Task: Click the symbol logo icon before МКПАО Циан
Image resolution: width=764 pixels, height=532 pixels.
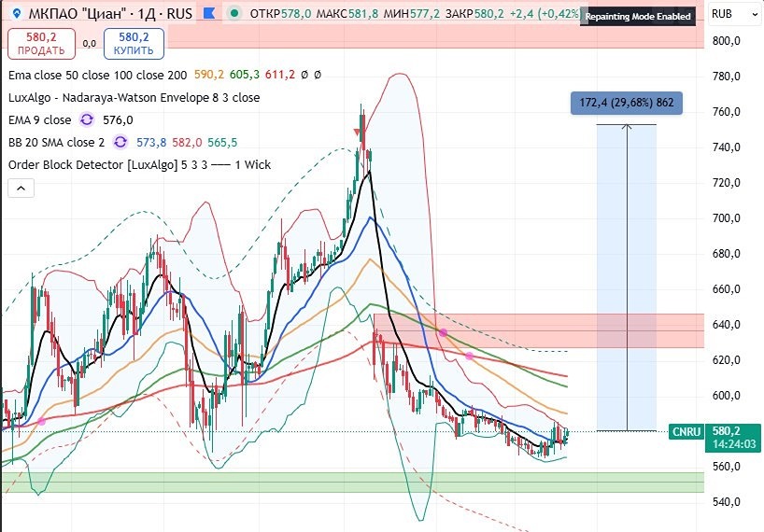Action: click(16, 14)
